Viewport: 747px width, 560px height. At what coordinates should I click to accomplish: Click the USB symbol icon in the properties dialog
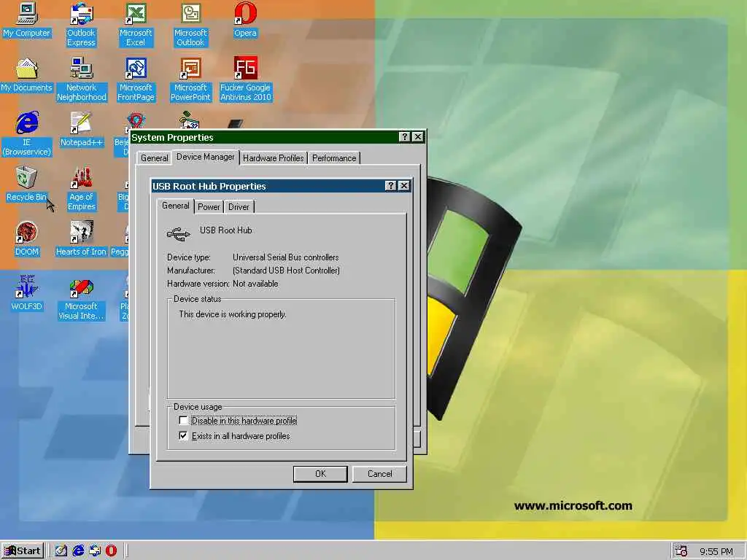(178, 234)
